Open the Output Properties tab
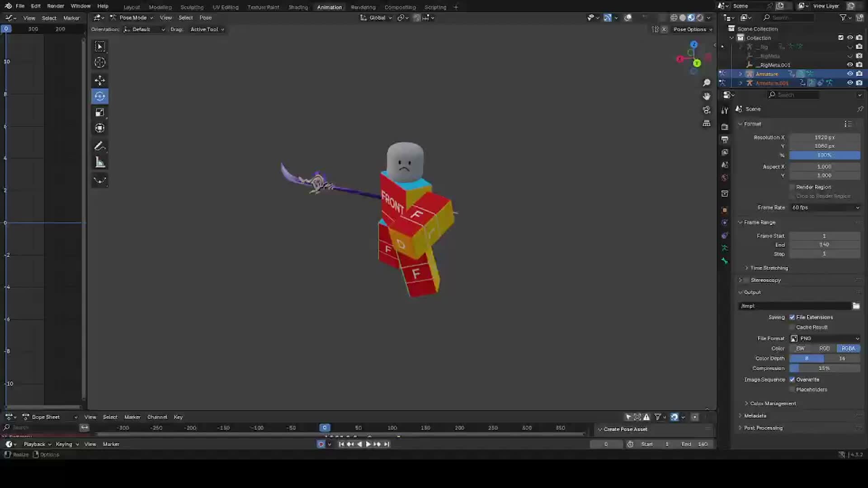This screenshot has height=488, width=868. [x=725, y=140]
